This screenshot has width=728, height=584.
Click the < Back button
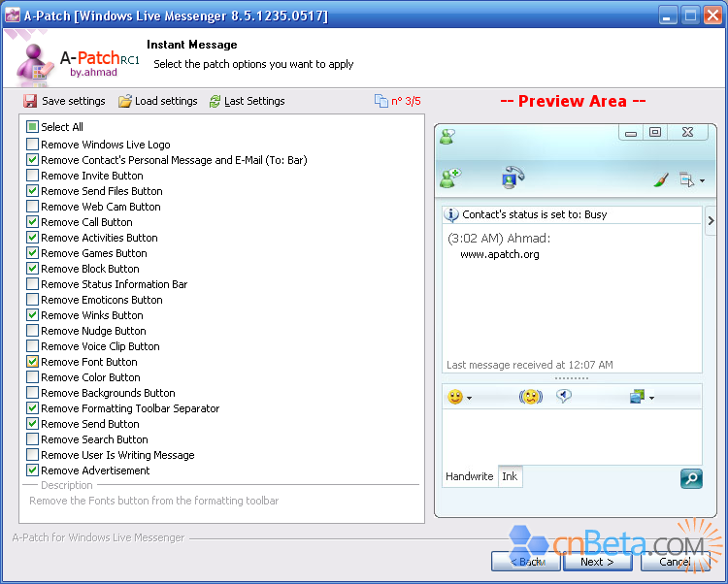click(x=526, y=562)
